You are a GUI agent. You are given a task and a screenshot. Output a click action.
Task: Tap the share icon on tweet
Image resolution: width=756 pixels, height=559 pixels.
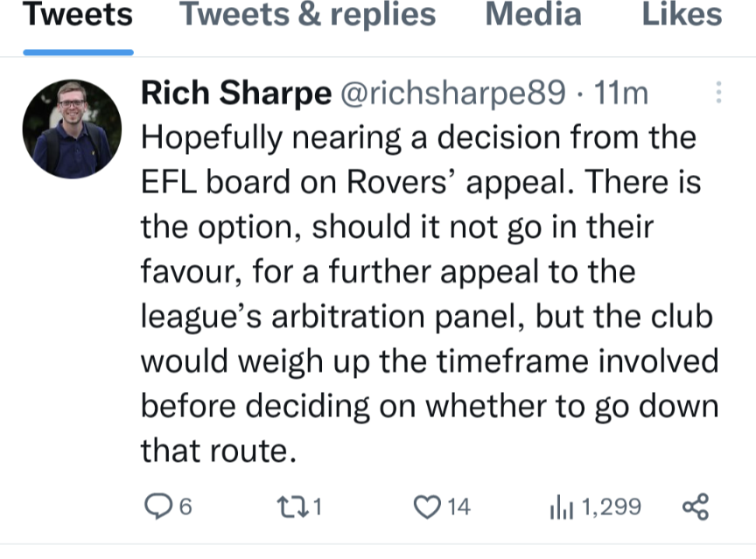[x=696, y=507]
